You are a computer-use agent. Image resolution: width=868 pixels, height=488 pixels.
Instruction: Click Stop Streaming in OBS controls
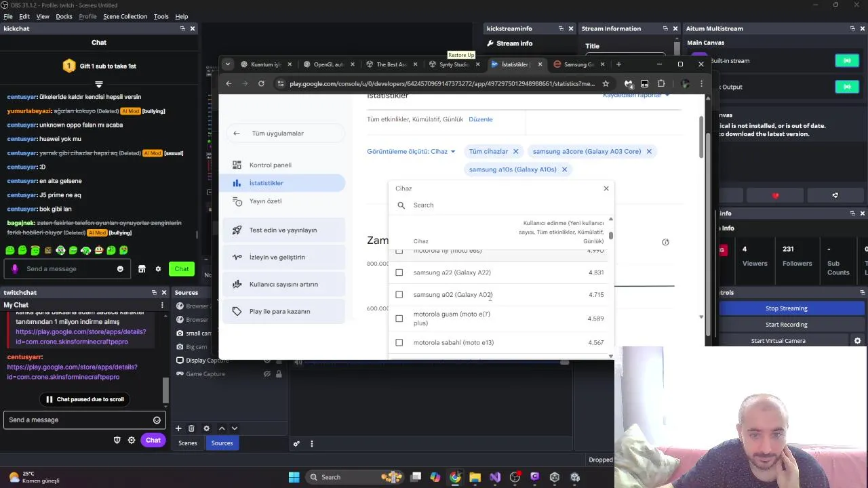[787, 308]
